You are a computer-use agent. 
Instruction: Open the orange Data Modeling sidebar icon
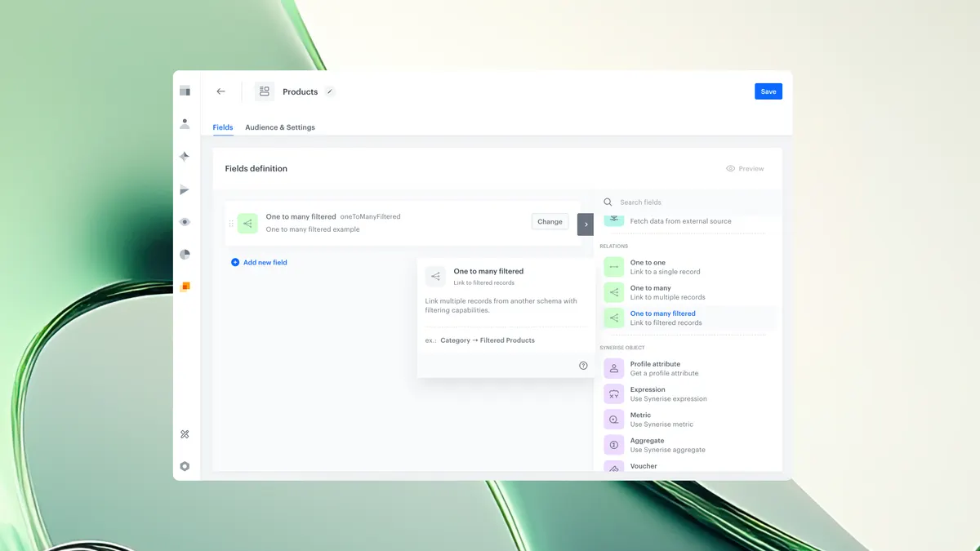click(185, 287)
